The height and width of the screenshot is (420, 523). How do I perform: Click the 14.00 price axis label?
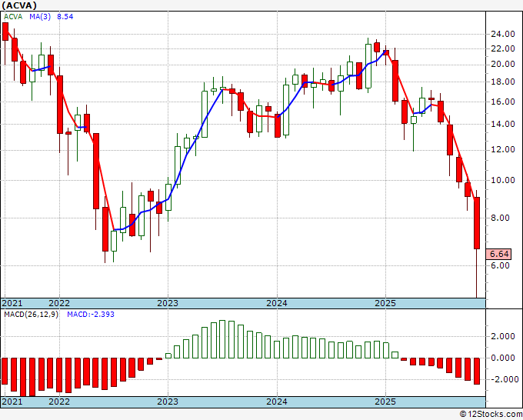[x=503, y=124]
